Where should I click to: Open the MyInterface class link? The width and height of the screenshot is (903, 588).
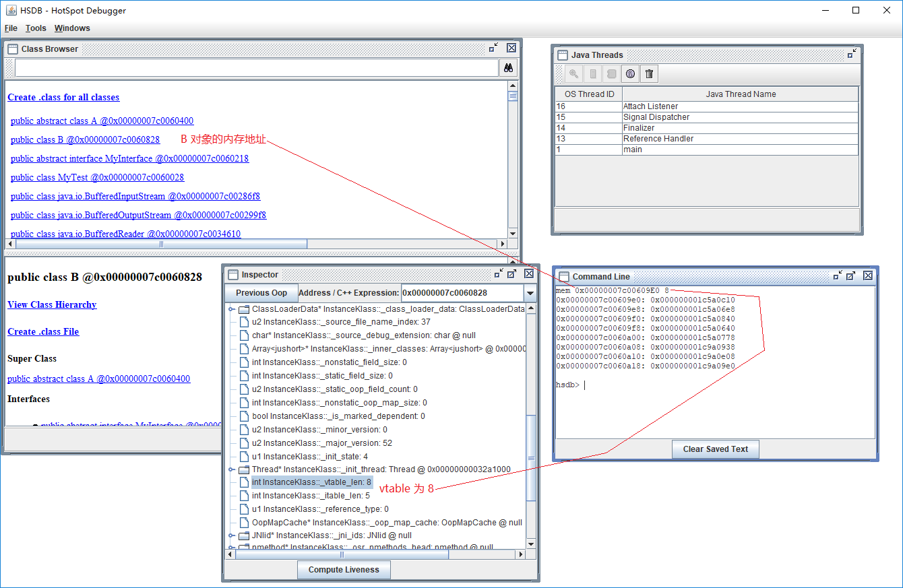(129, 159)
